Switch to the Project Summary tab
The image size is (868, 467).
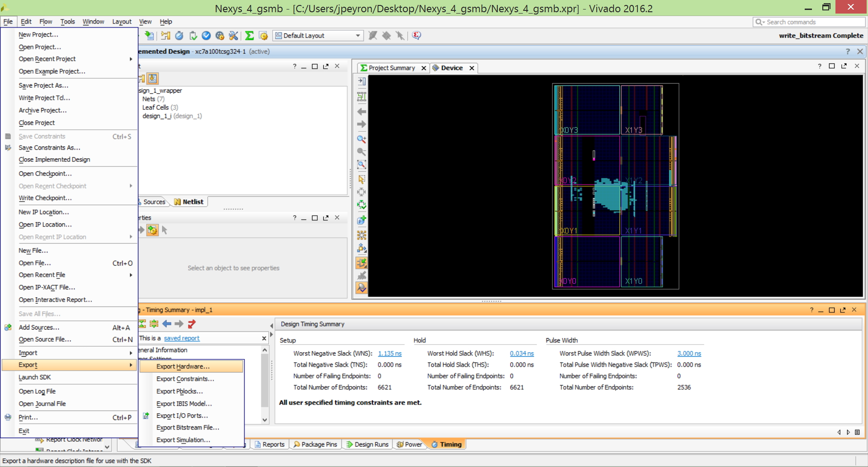pyautogui.click(x=392, y=68)
